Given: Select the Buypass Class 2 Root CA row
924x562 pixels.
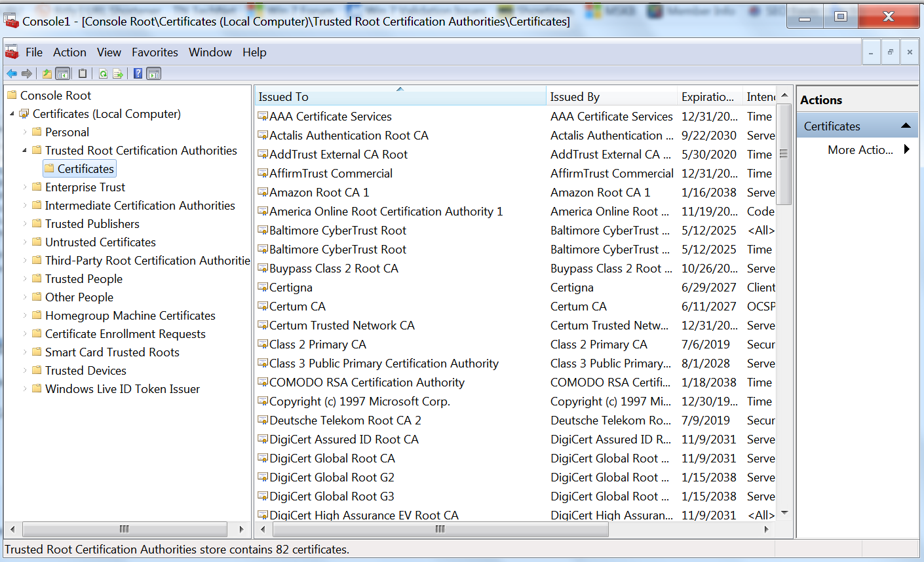Looking at the screenshot, I should click(x=516, y=269).
